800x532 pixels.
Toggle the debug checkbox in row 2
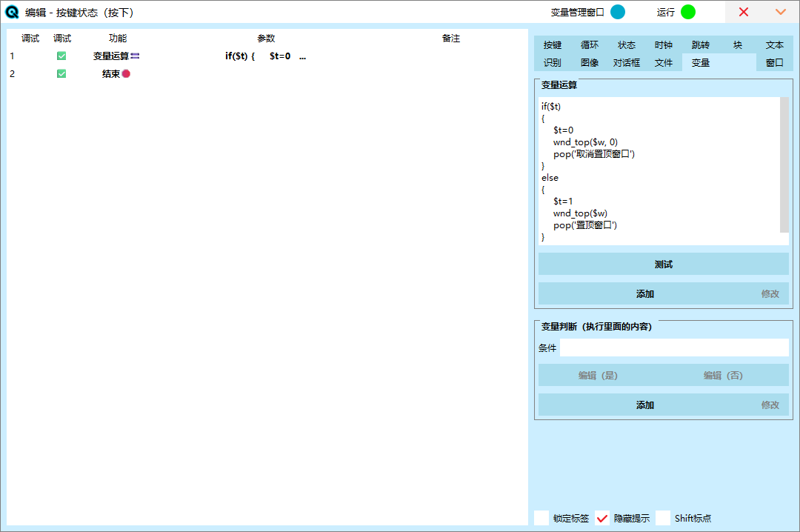pyautogui.click(x=61, y=74)
